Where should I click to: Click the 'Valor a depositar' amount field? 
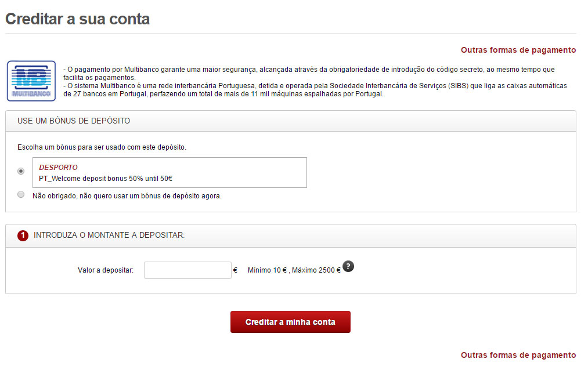(187, 270)
